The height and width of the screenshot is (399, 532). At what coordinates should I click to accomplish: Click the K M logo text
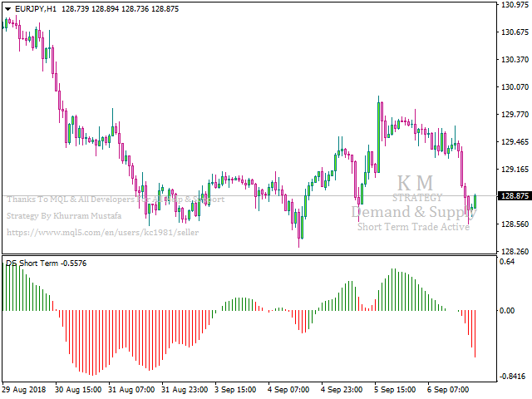coord(415,182)
